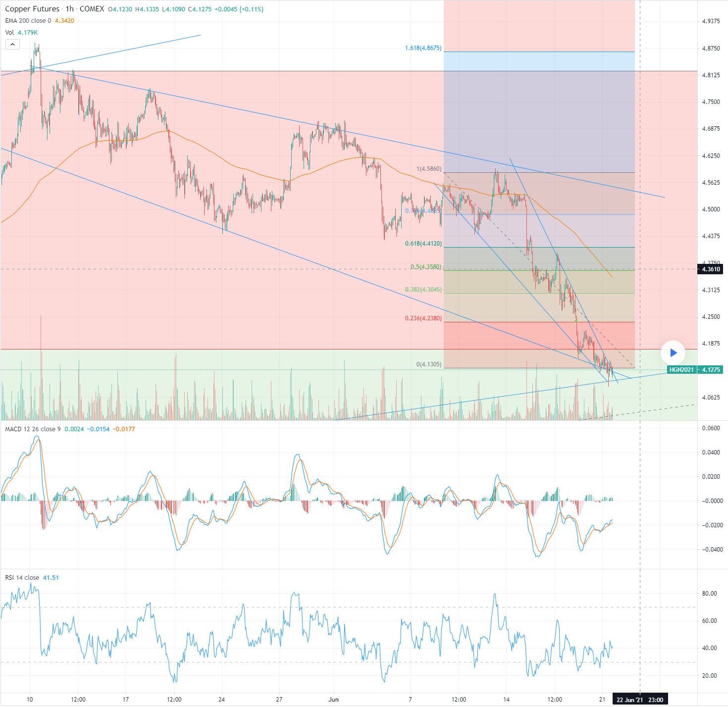Toggle the MACD 12 26 close 9 indicator
Screen dimensions: 728x707
(32, 429)
